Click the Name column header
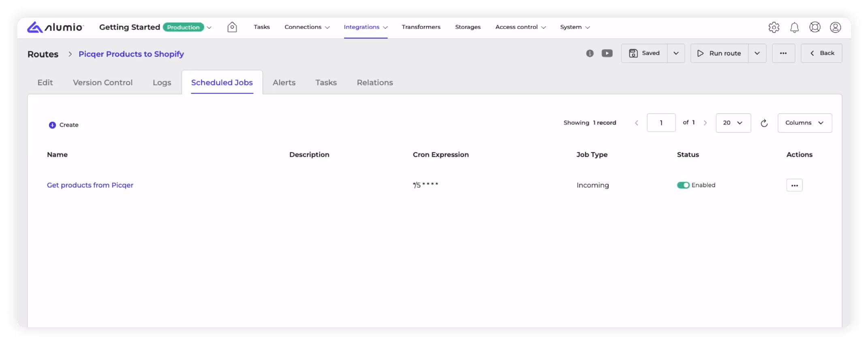The width and height of the screenshot is (868, 345). (x=57, y=155)
